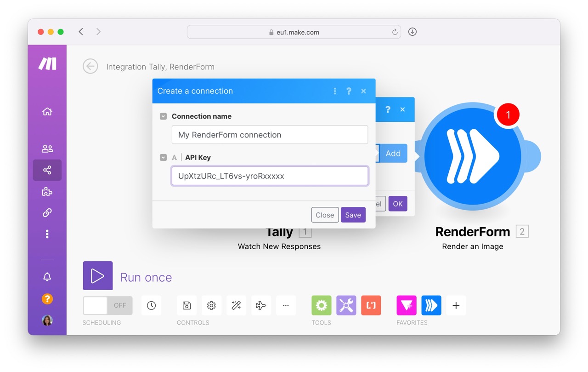The width and height of the screenshot is (588, 372).
Task: Click Watch New Responses text
Action: [279, 246]
